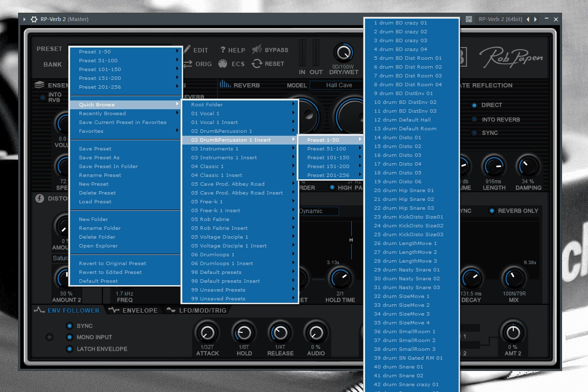Click the RESET circular arrows icon
The image size is (588, 392).
257,64
